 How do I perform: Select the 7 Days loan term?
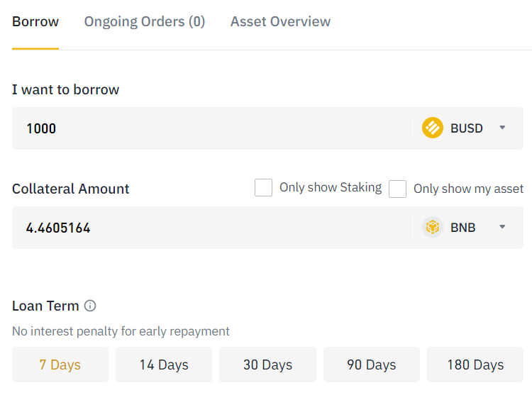click(x=60, y=365)
